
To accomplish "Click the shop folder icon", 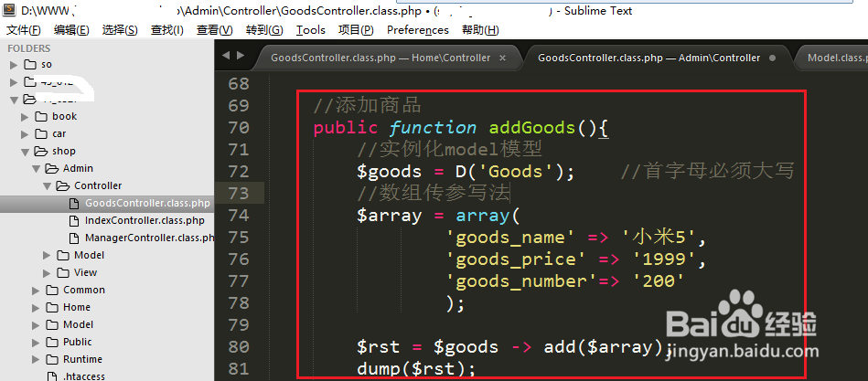I will click(41, 152).
